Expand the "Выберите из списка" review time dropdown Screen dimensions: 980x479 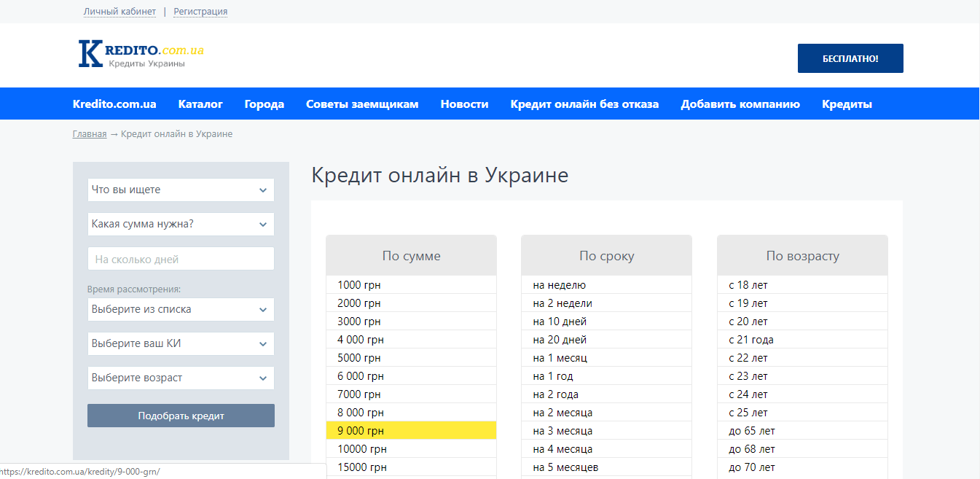[181, 309]
